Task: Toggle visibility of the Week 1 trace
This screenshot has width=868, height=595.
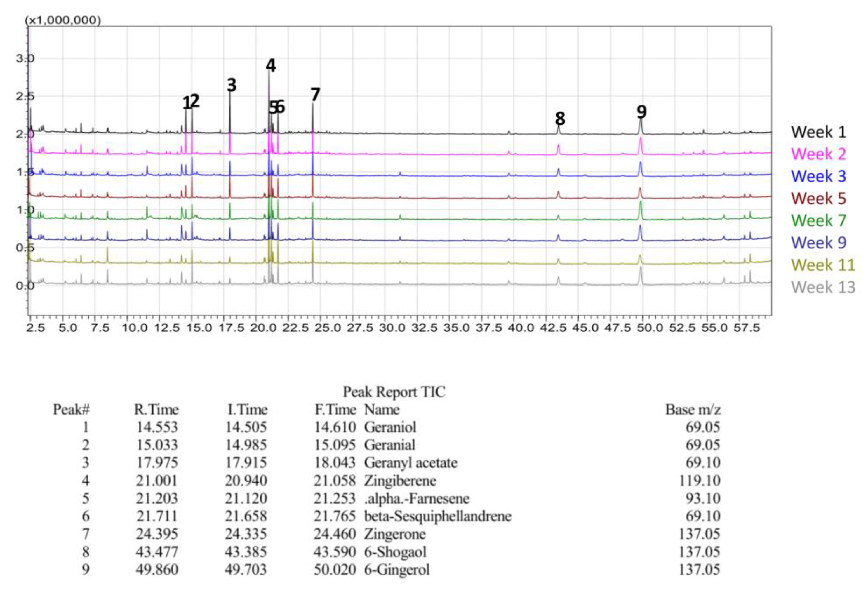Action: [x=818, y=132]
